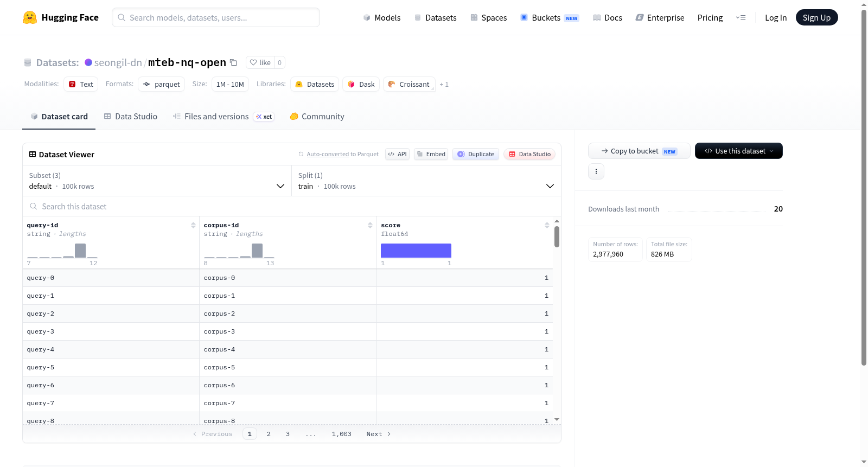Image resolution: width=868 pixels, height=467 pixels.
Task: Focus the search models, datasets, users field
Action: click(216, 17)
